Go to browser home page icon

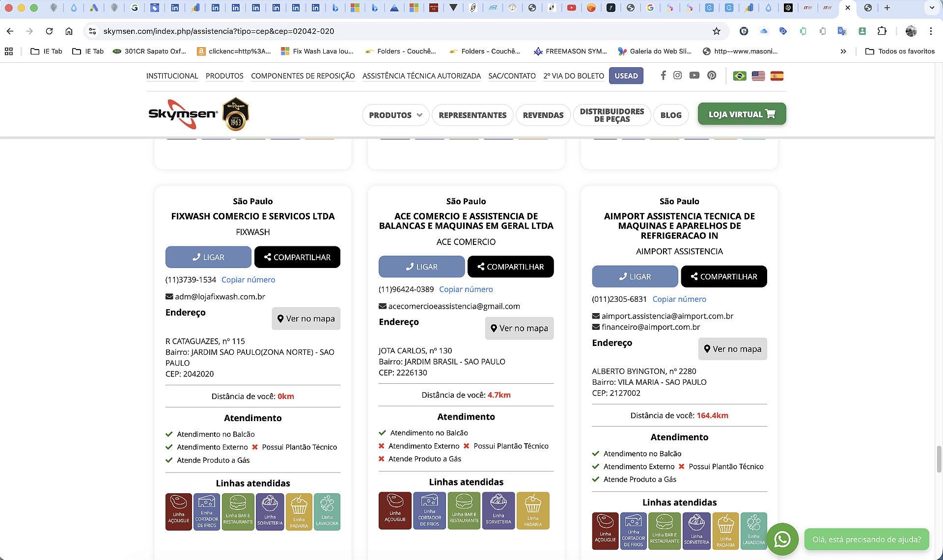(x=69, y=31)
